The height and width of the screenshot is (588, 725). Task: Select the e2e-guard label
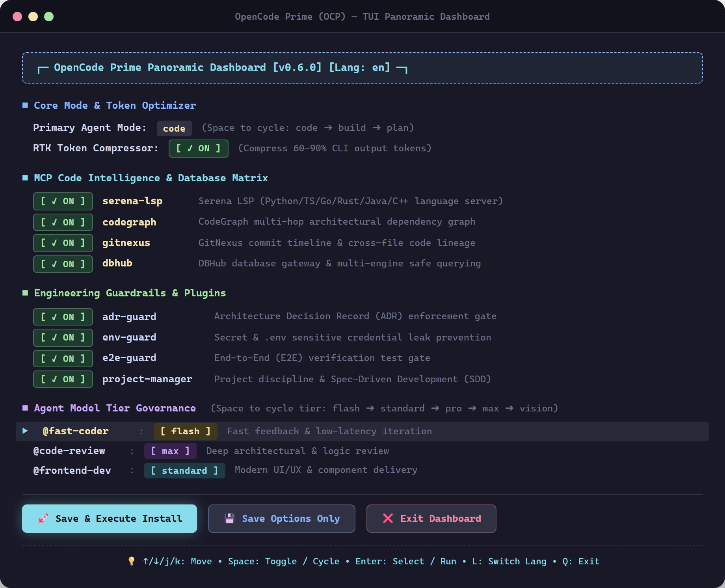(x=129, y=358)
